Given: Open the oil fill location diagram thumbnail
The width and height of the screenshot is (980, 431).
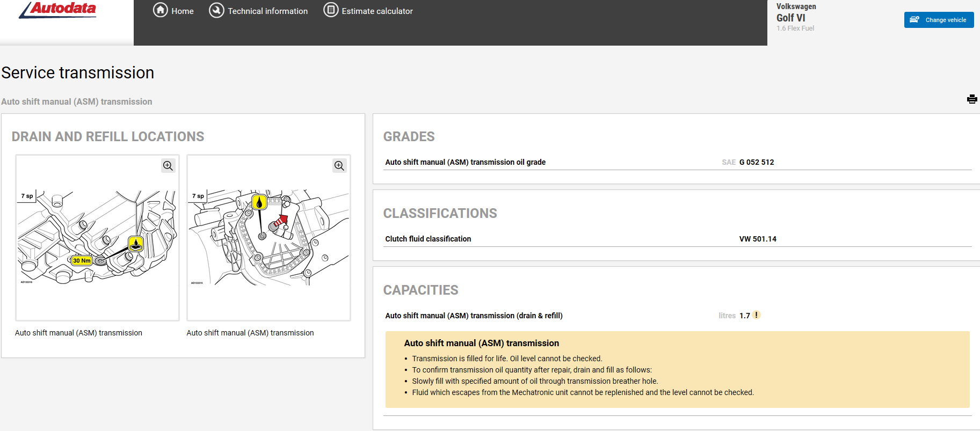Looking at the screenshot, I should pyautogui.click(x=268, y=238).
